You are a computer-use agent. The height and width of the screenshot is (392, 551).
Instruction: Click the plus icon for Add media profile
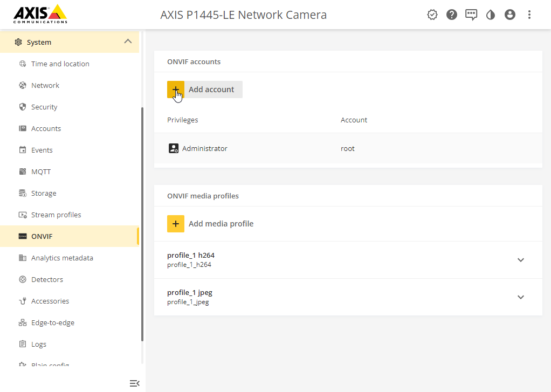[176, 224]
